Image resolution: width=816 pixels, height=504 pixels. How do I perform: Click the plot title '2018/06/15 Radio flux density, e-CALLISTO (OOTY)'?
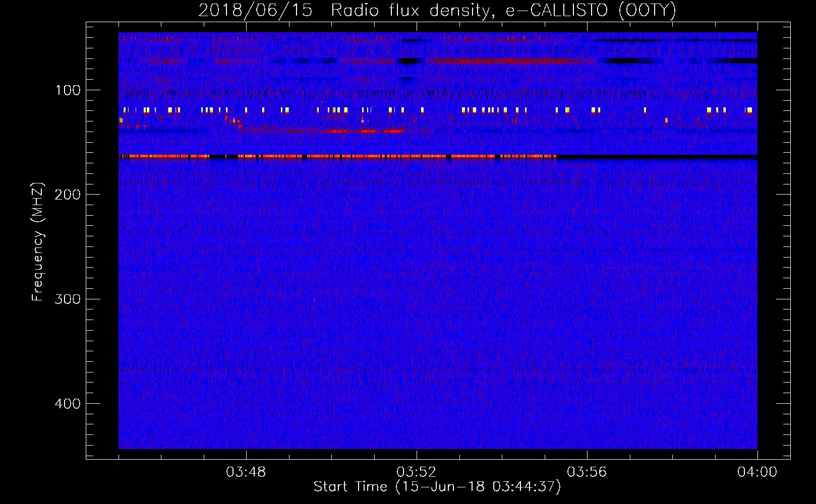coord(437,10)
